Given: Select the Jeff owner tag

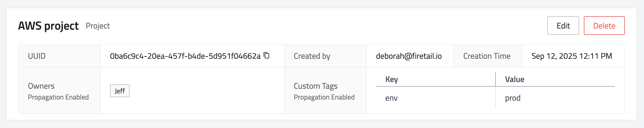Looking at the screenshot, I should point(120,91).
